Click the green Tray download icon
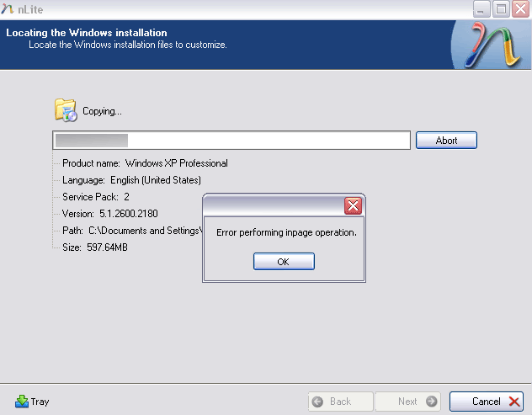The height and width of the screenshot is (415, 532). [x=22, y=402]
